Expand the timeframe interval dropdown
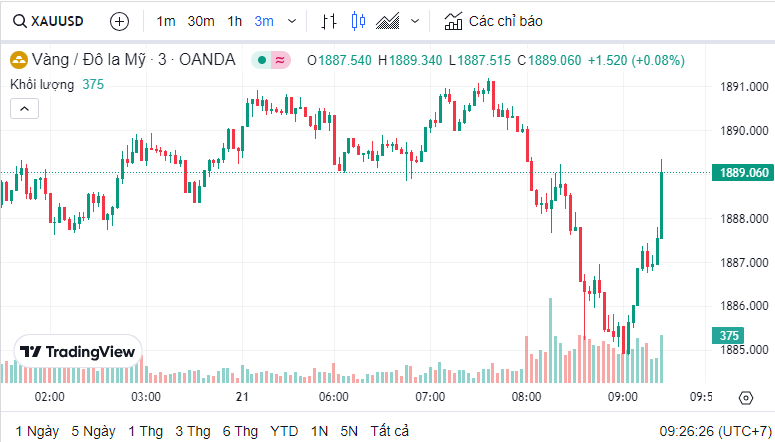This screenshot has width=775, height=442. click(292, 21)
